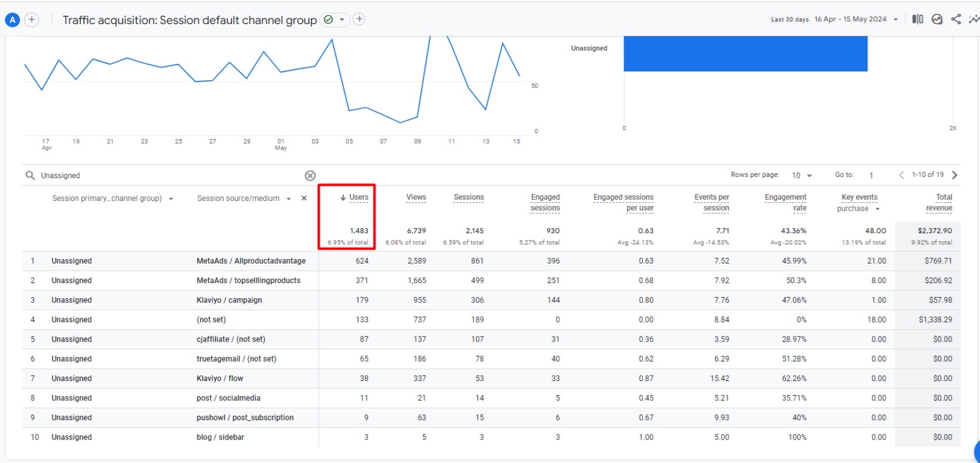Remove the Session source/medium secondary dimension
This screenshot has height=463, width=980.
[304, 198]
